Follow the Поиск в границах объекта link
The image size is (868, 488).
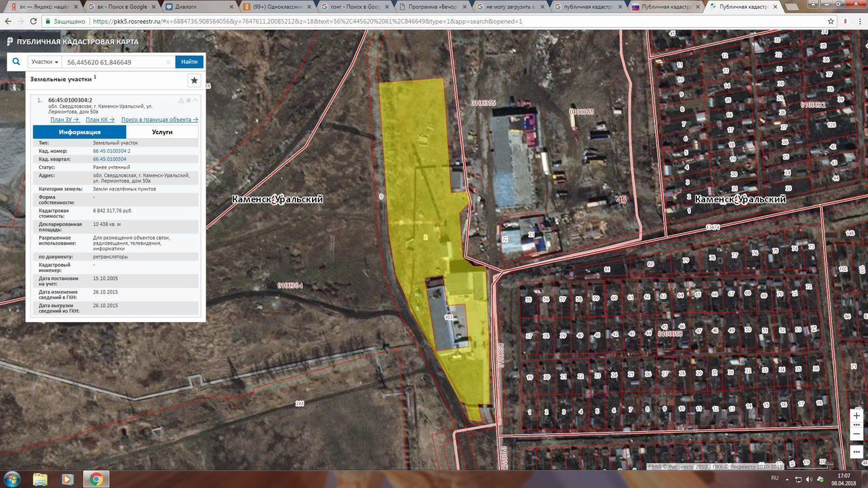(x=160, y=119)
